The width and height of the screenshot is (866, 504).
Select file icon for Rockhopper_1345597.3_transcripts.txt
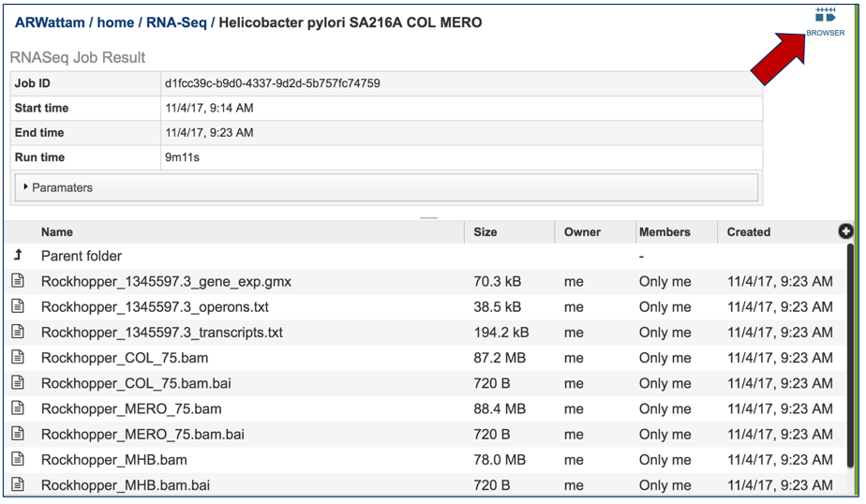pos(18,332)
